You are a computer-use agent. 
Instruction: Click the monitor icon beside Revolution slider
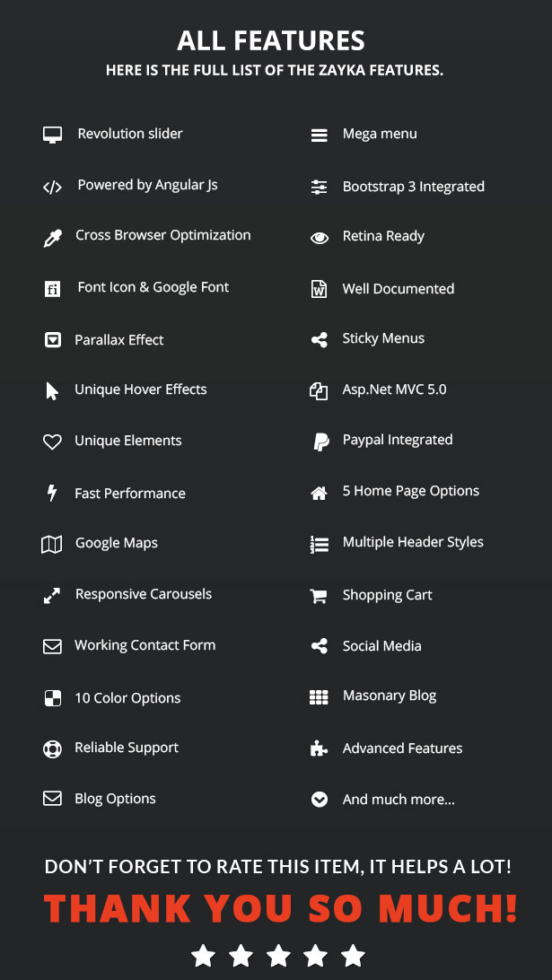53,135
